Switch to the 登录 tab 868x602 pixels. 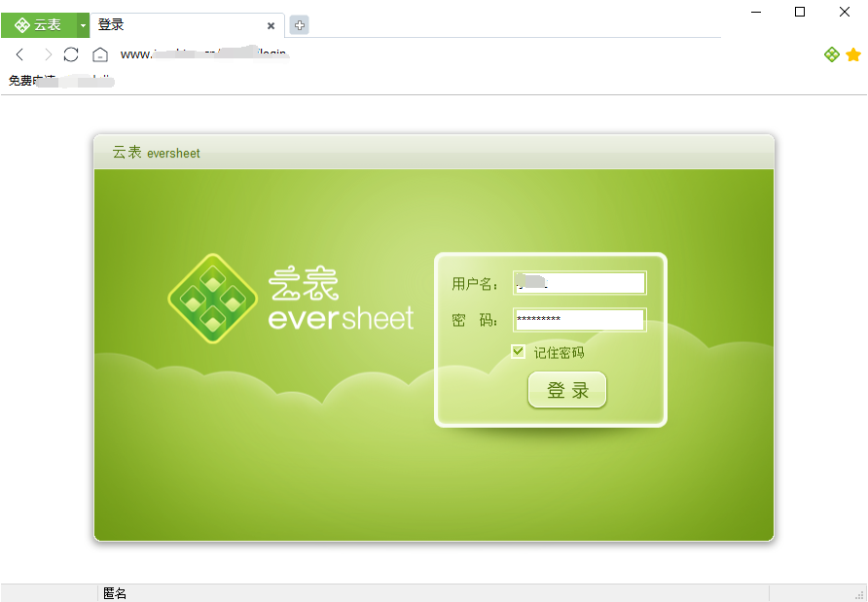(187, 25)
